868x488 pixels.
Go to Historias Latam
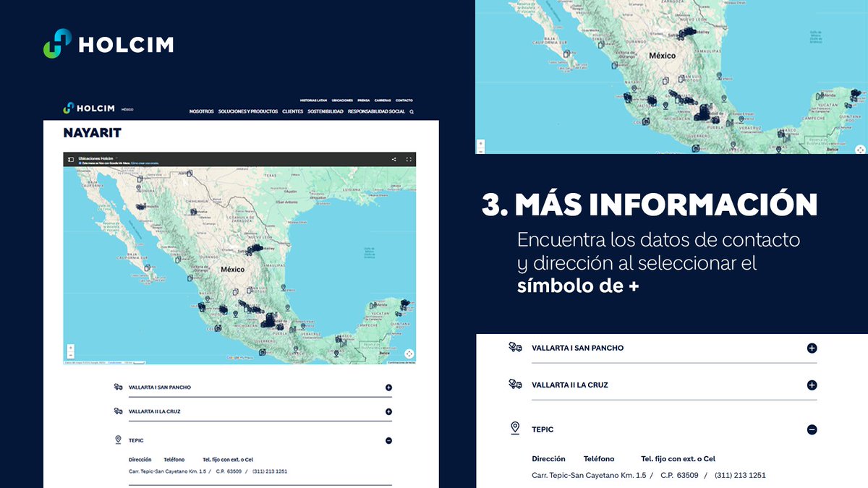click(x=313, y=100)
